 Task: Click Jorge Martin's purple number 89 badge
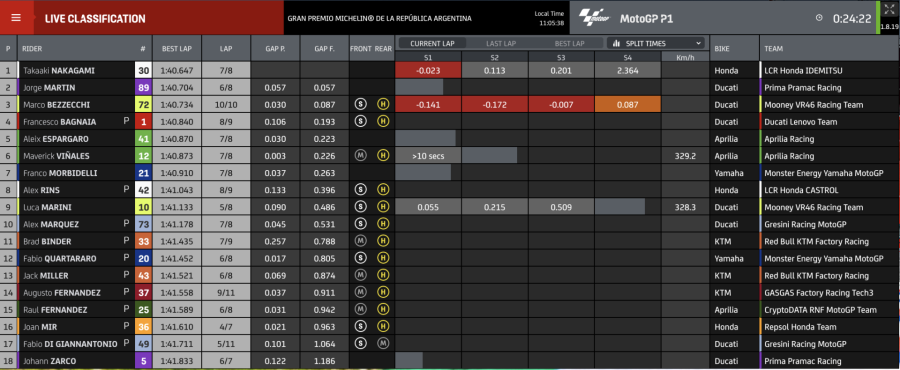(143, 88)
